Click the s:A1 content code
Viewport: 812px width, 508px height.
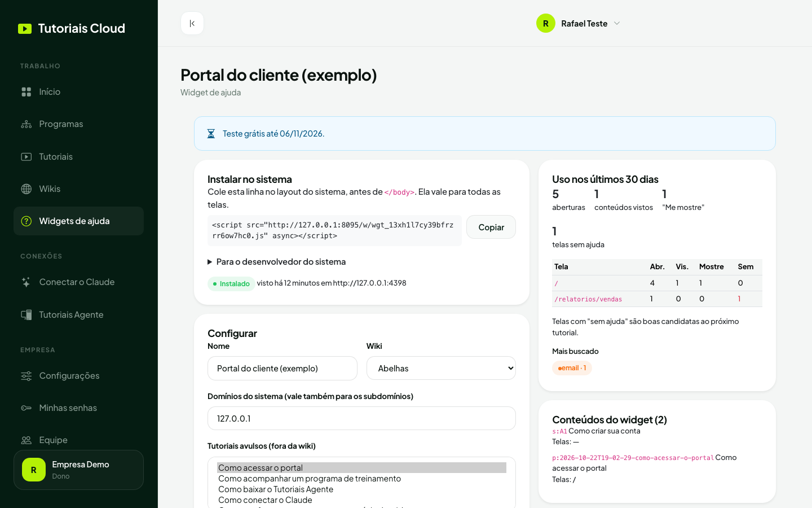559,431
